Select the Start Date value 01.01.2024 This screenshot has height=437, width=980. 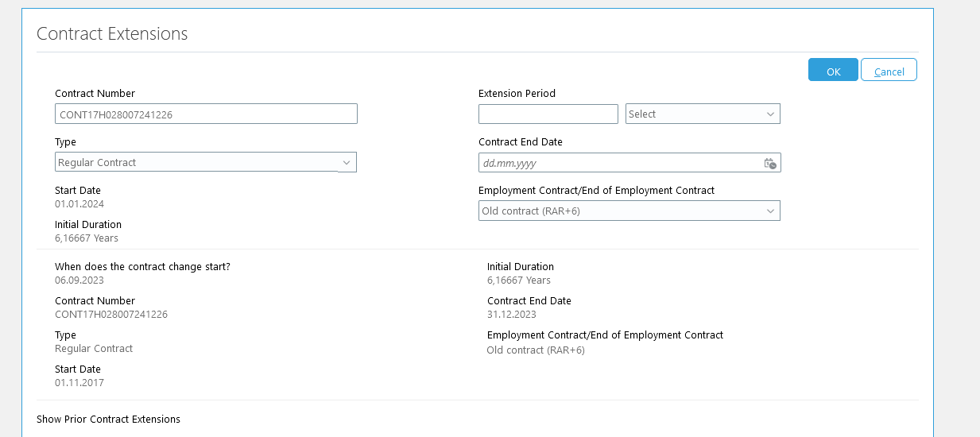point(79,204)
